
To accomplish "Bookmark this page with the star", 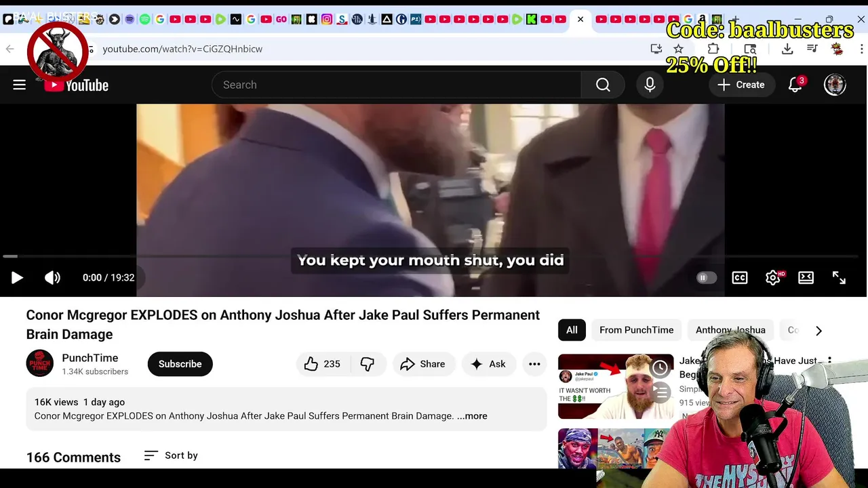I will [x=678, y=49].
